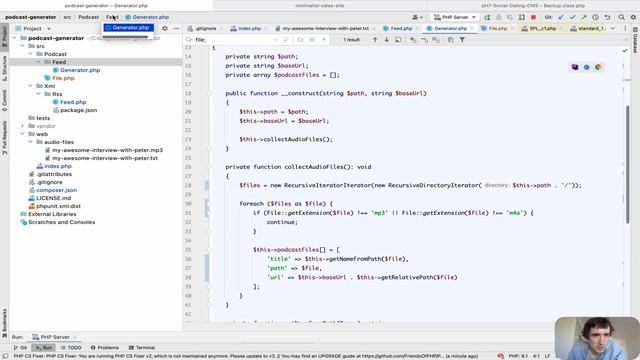Collapse the audio-files folder
Screen dimensions: 640x360
pos(31,142)
